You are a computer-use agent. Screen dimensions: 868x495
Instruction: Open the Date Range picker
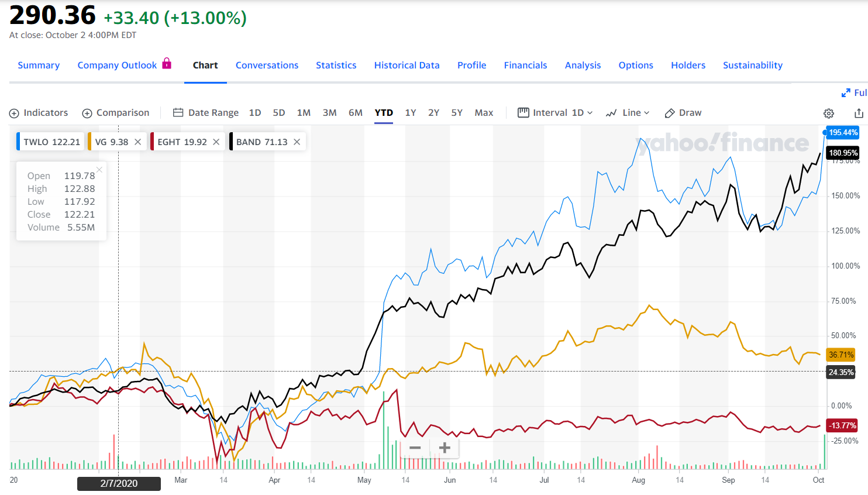pos(206,113)
